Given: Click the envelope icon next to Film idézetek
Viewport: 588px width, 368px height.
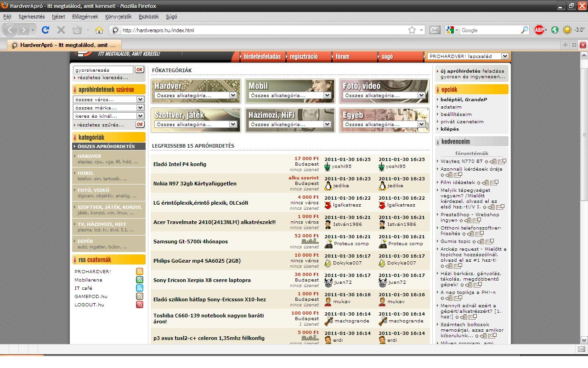Looking at the screenshot, I should point(494,183).
